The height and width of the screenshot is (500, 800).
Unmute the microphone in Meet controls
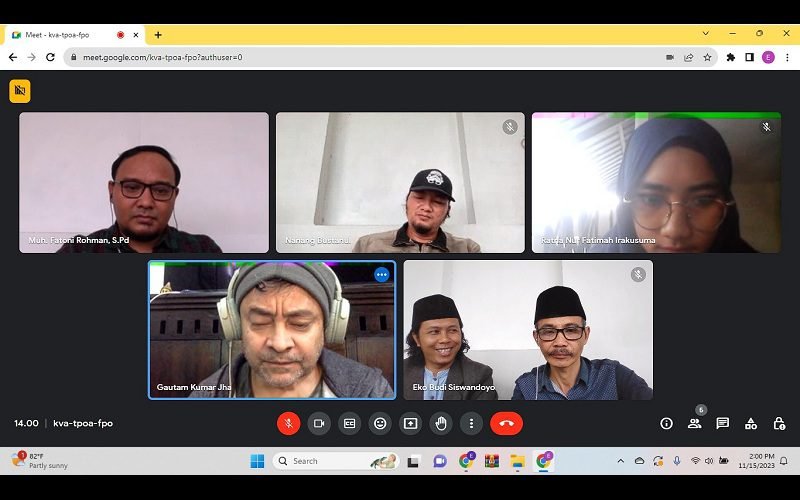click(288, 423)
